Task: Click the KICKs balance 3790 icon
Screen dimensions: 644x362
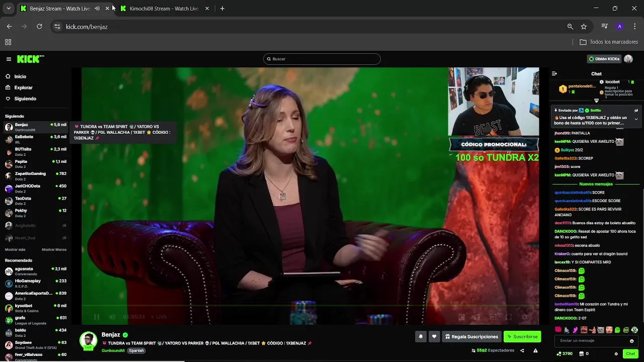Action: [x=563, y=353]
